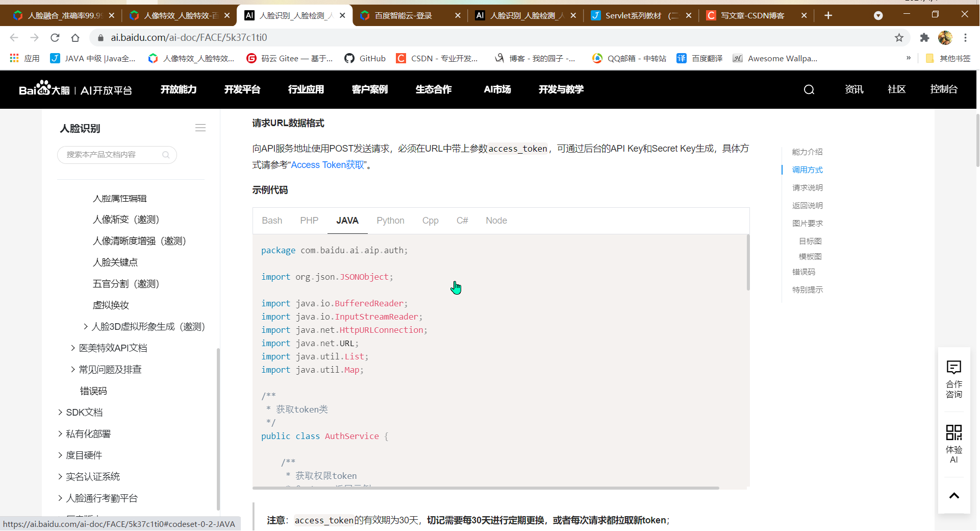
Task: Go to 社区 in the header
Action: point(896,89)
